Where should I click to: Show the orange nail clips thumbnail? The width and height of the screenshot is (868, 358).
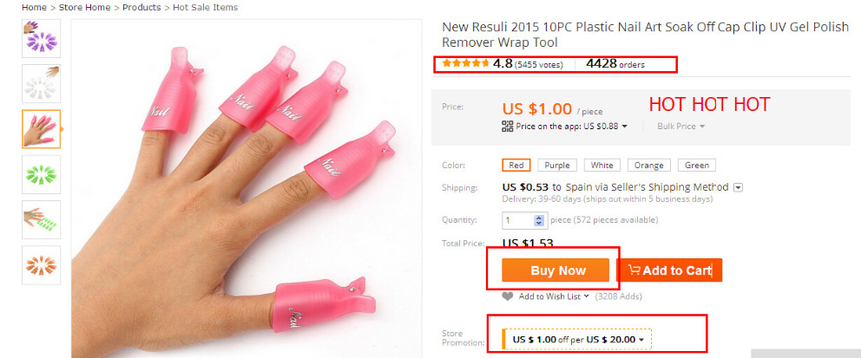41,264
